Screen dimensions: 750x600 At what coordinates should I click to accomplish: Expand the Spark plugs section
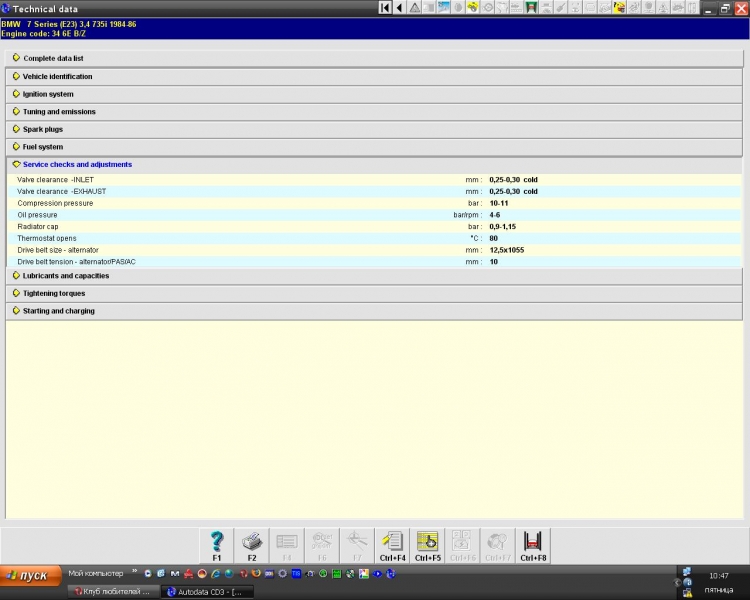[375, 129]
